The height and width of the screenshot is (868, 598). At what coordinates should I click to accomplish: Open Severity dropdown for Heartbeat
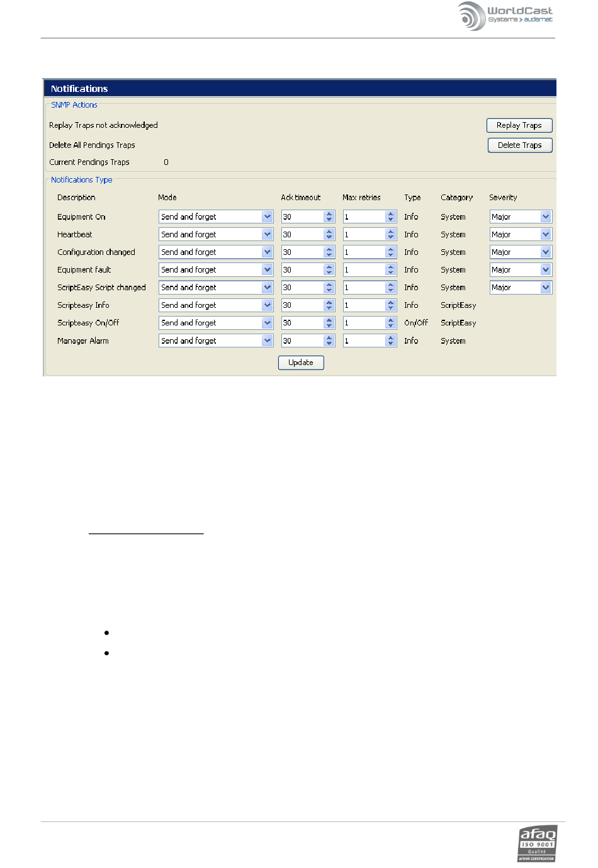pos(521,234)
